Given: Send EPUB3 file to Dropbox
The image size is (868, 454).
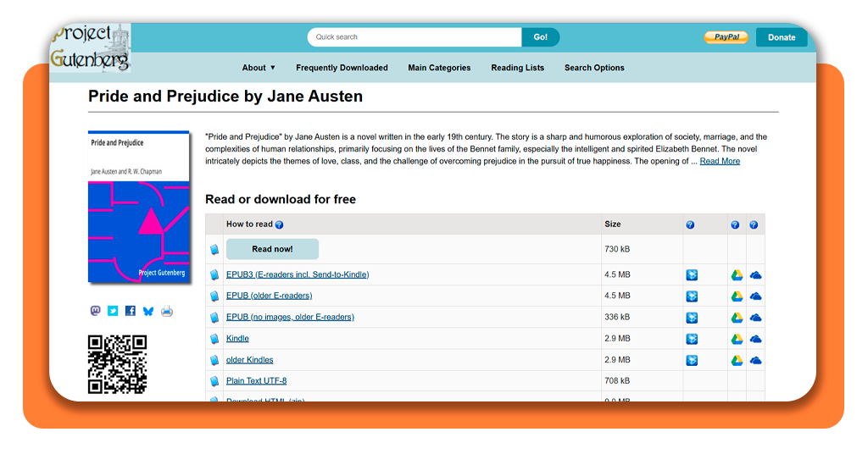Looking at the screenshot, I should (x=692, y=274).
